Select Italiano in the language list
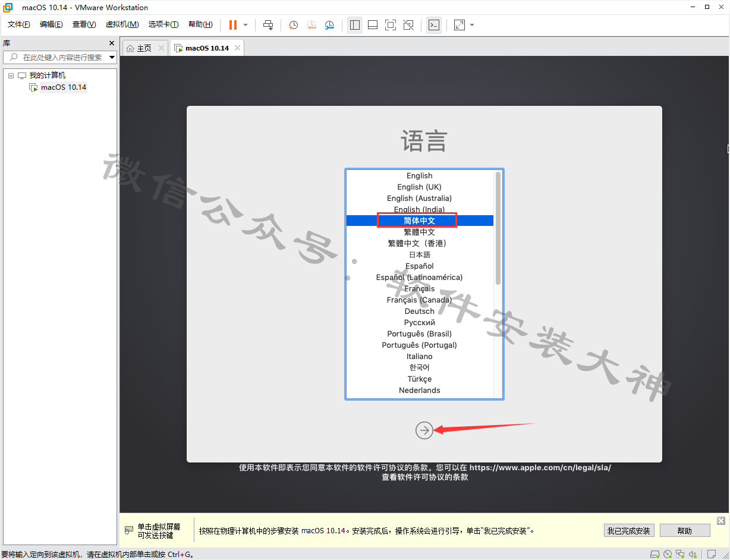 (x=420, y=356)
